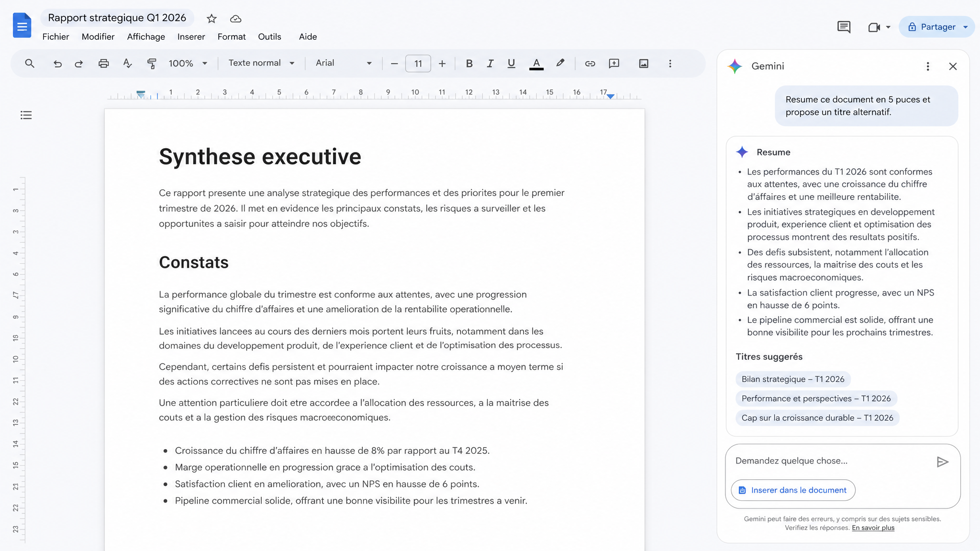This screenshot has width=980, height=551.
Task: Click the left indent marker on ruler
Action: tap(141, 94)
